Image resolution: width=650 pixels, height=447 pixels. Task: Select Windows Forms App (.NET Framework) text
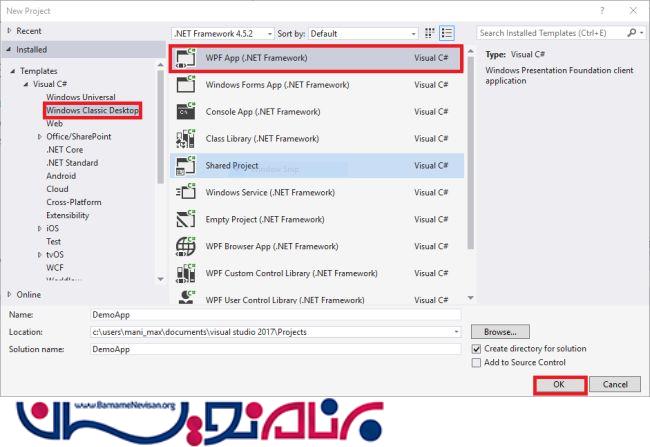(277, 85)
